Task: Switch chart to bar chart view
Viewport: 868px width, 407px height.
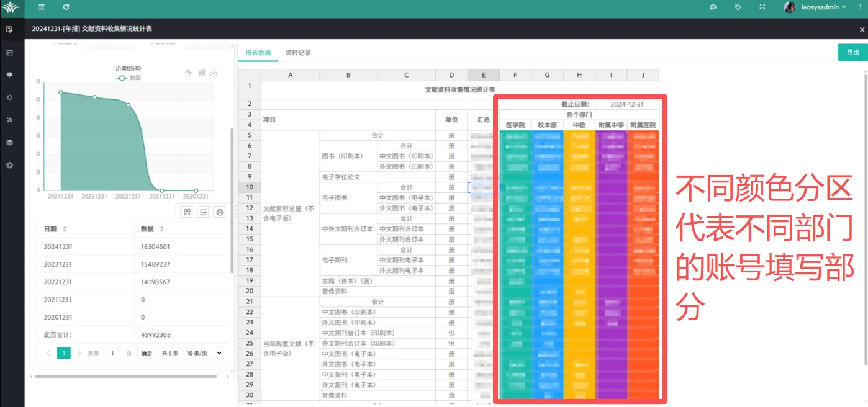Action: 202,73
